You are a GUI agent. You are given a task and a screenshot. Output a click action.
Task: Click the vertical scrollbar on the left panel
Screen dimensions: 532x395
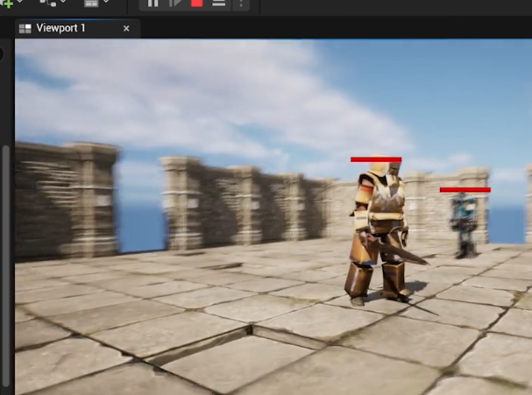point(6,265)
